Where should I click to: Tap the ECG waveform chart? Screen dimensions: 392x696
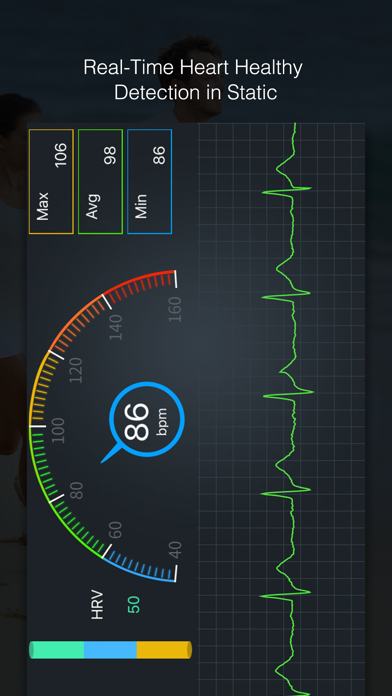[x=281, y=409]
